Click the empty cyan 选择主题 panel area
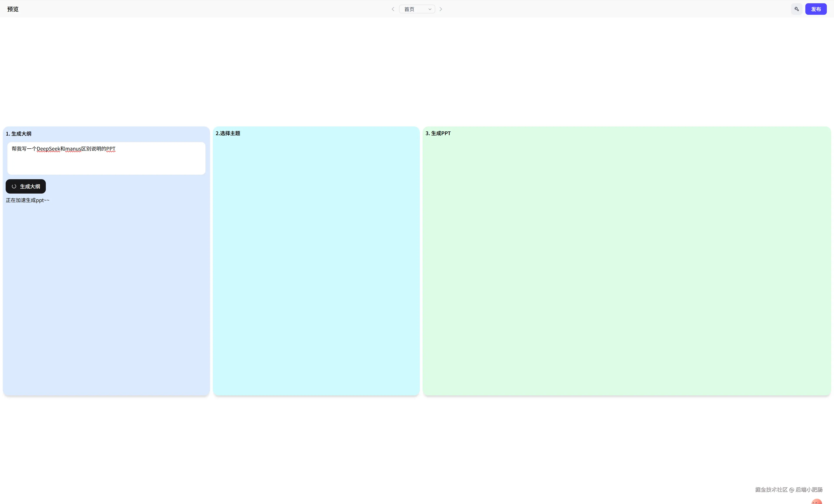The height and width of the screenshot is (504, 834). 316,264
